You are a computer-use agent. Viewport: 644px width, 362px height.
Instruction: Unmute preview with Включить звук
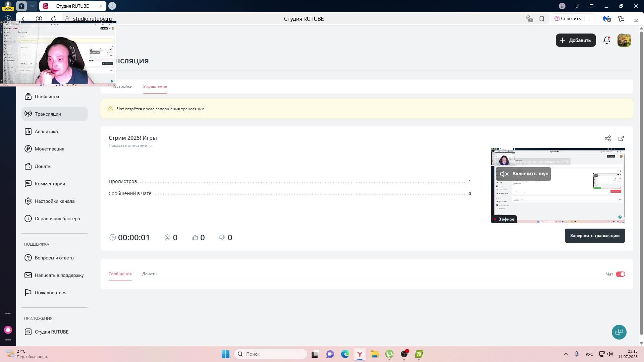(x=524, y=174)
